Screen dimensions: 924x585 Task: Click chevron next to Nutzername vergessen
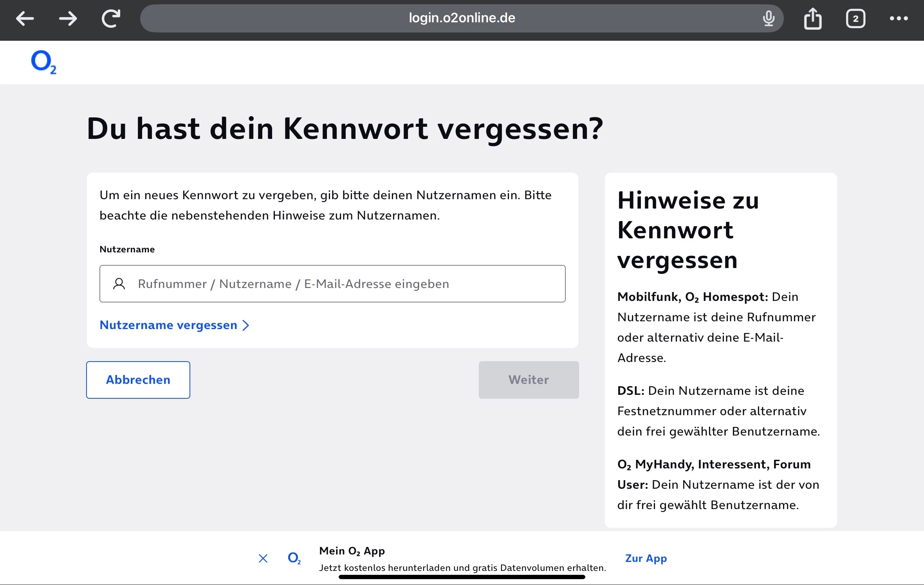point(246,325)
